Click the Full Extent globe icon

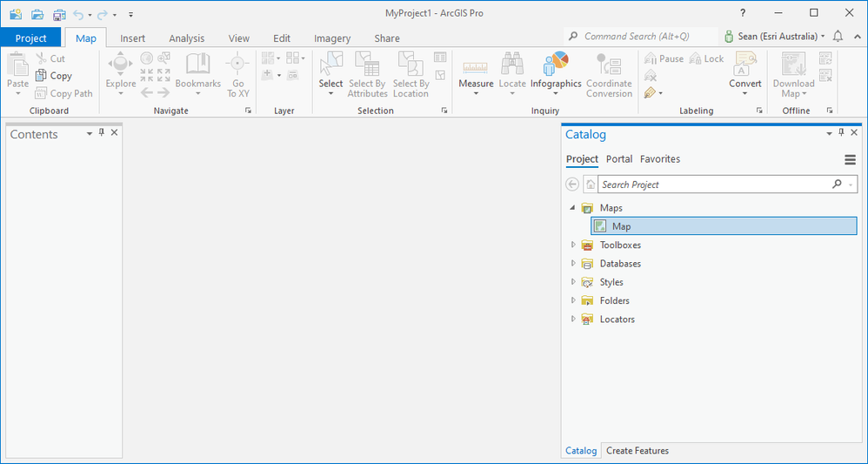(x=146, y=57)
